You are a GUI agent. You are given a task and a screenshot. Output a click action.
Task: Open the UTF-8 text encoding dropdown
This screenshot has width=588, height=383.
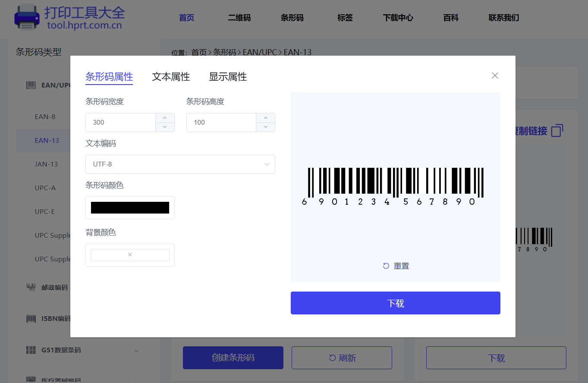[180, 164]
